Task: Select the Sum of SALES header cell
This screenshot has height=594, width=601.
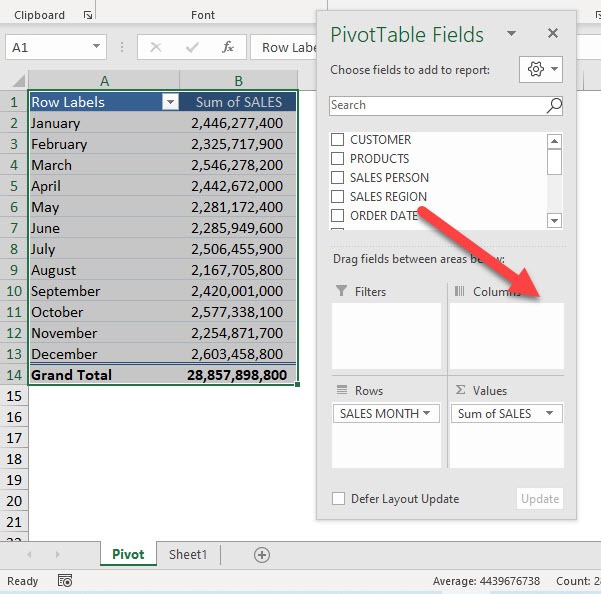Action: [238, 102]
